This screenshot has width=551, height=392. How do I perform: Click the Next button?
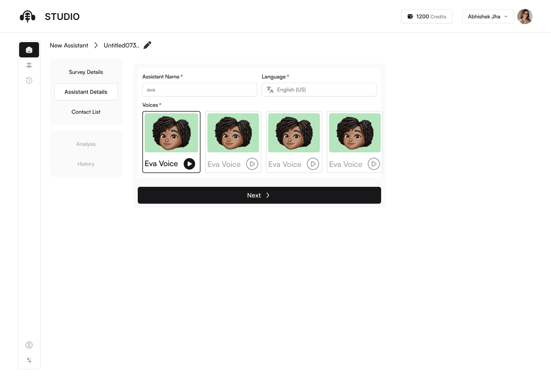pyautogui.click(x=259, y=195)
